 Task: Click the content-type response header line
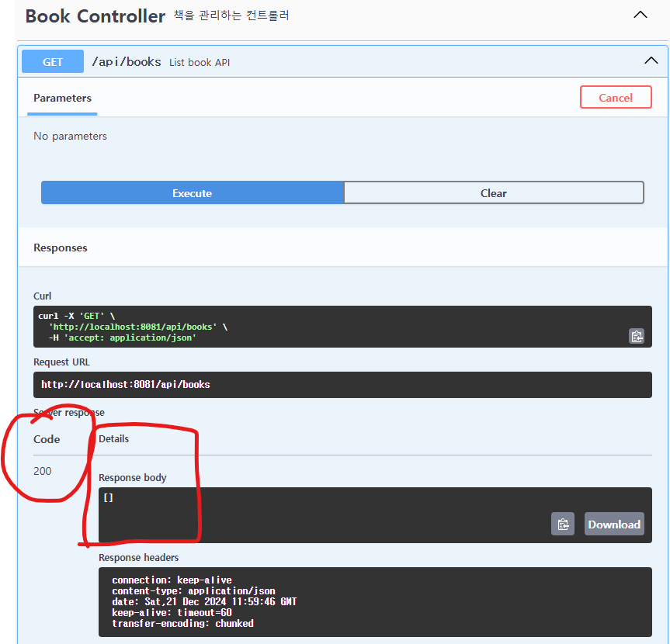193,591
